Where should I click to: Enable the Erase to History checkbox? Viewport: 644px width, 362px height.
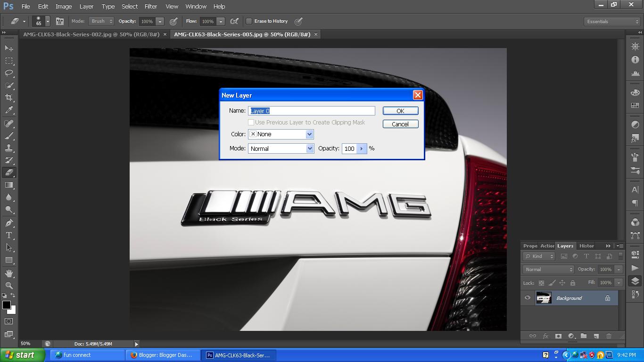click(x=249, y=21)
